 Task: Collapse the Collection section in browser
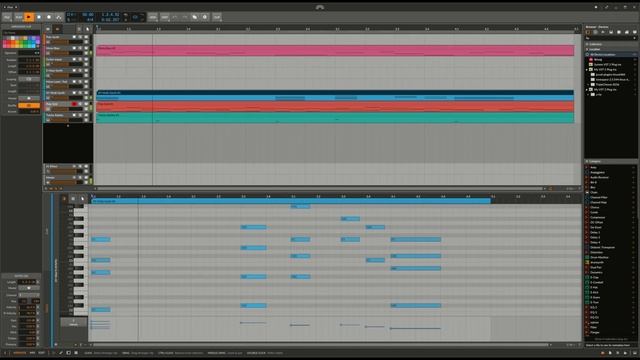tap(611, 44)
